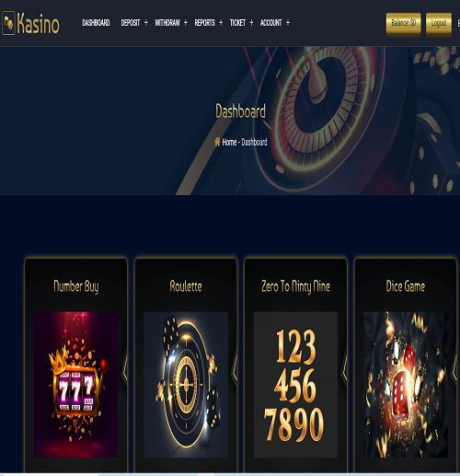
Task: Open the Zero To Ninty Nine numbers image
Action: 295,385
